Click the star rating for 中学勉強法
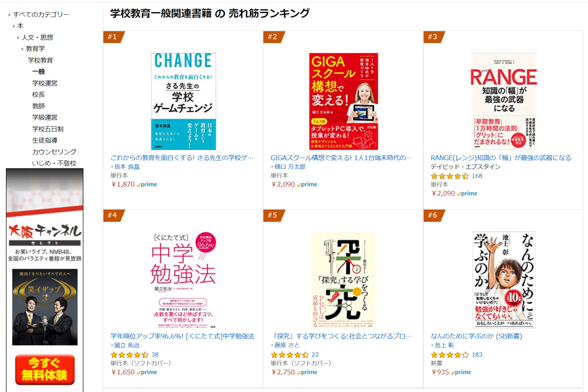The height and width of the screenshot is (392, 588). point(129,355)
